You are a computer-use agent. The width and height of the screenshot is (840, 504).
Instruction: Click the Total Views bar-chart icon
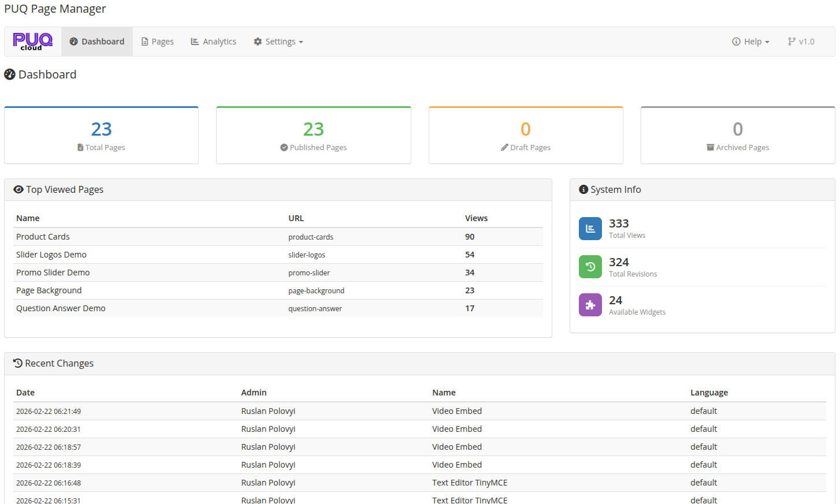[x=590, y=228]
